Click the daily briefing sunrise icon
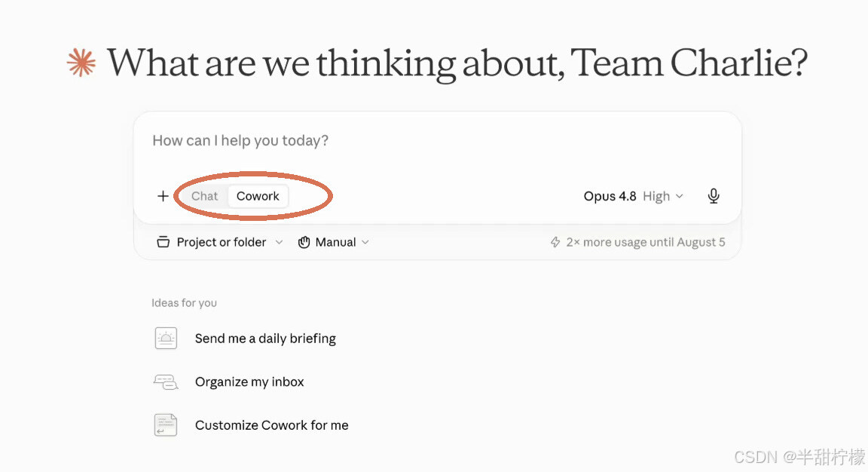This screenshot has height=472, width=868. pos(166,339)
